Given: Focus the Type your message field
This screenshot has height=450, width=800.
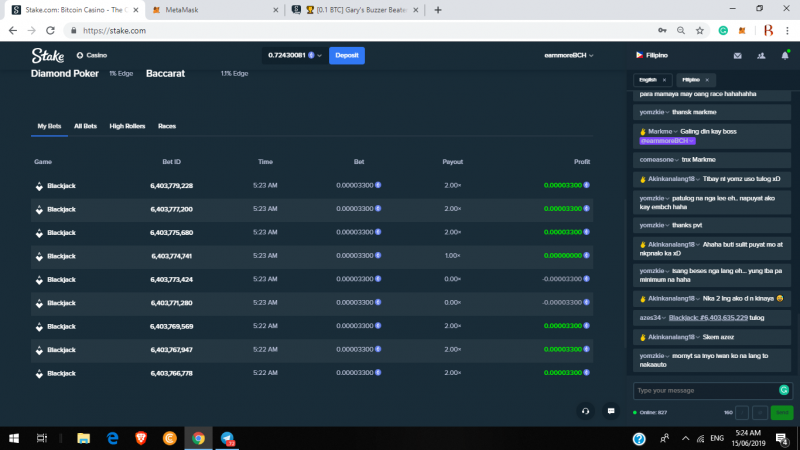Looking at the screenshot, I should [713, 391].
